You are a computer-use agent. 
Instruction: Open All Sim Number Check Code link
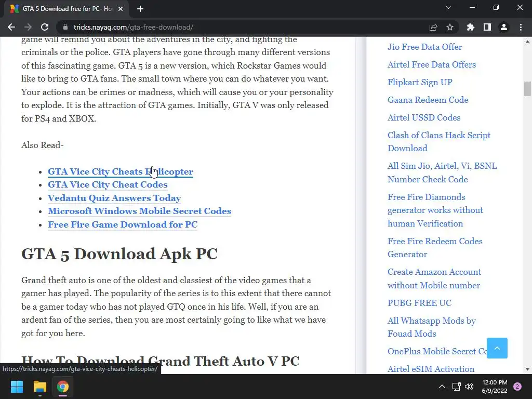click(x=442, y=172)
